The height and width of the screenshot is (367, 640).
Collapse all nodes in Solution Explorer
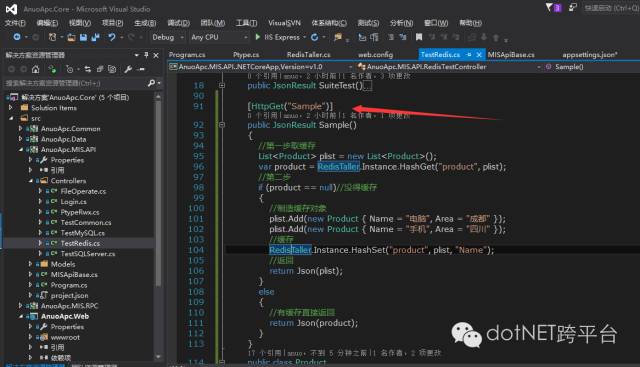pyautogui.click(x=100, y=69)
